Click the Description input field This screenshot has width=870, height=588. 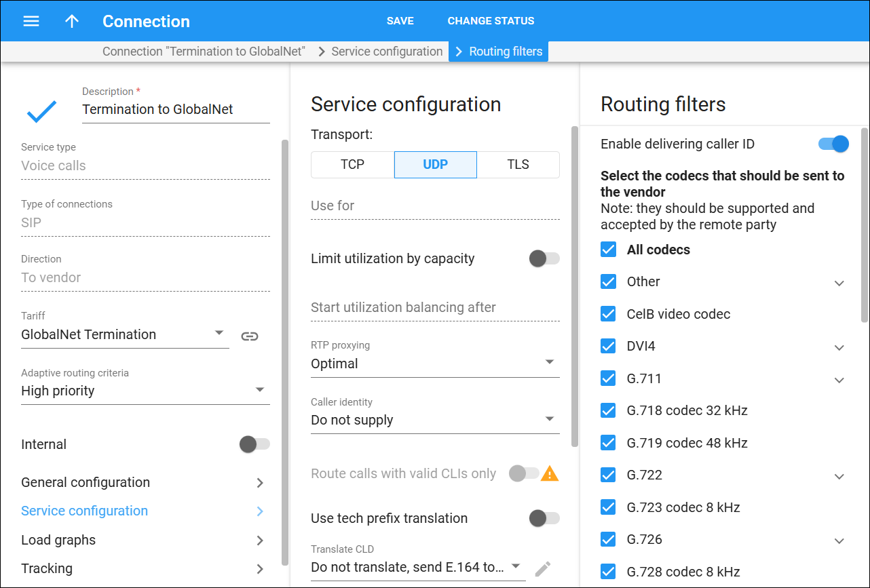176,109
